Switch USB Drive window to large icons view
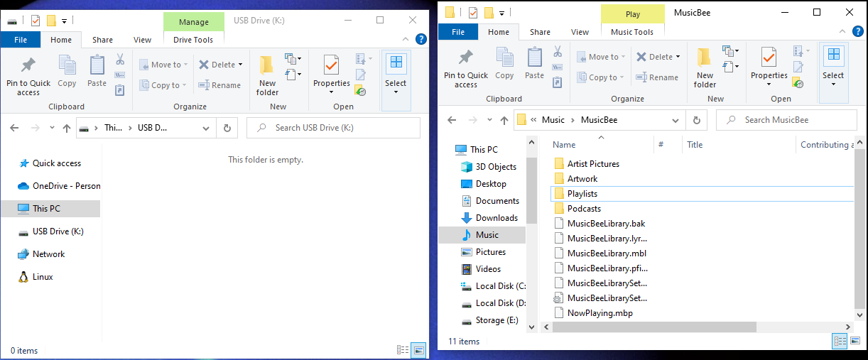 (x=419, y=349)
